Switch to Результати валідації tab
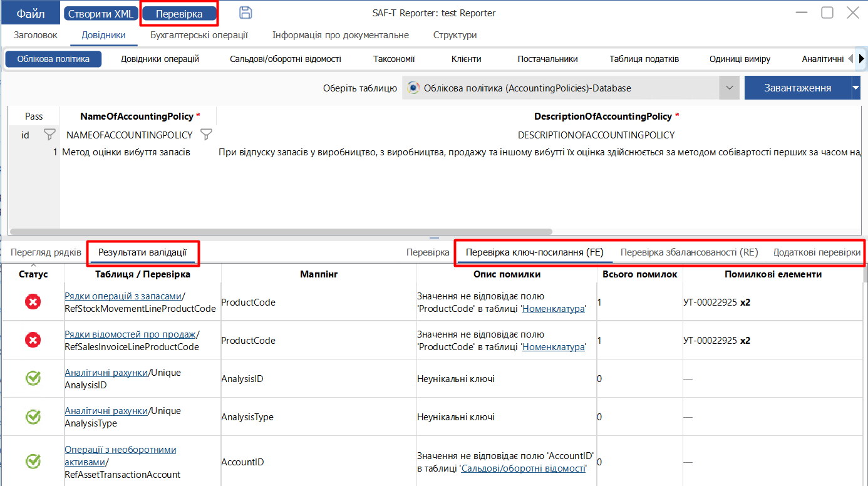Image resolution: width=868 pixels, height=486 pixels. tap(142, 252)
